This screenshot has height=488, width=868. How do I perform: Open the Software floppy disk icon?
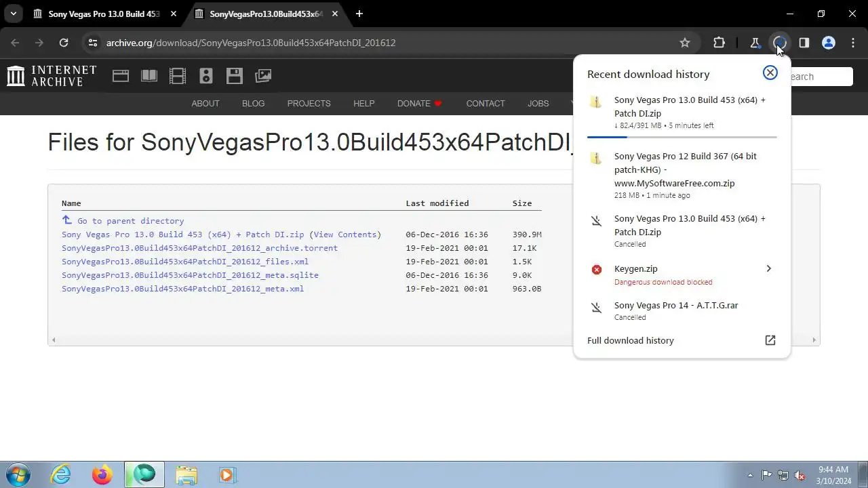pyautogui.click(x=235, y=76)
